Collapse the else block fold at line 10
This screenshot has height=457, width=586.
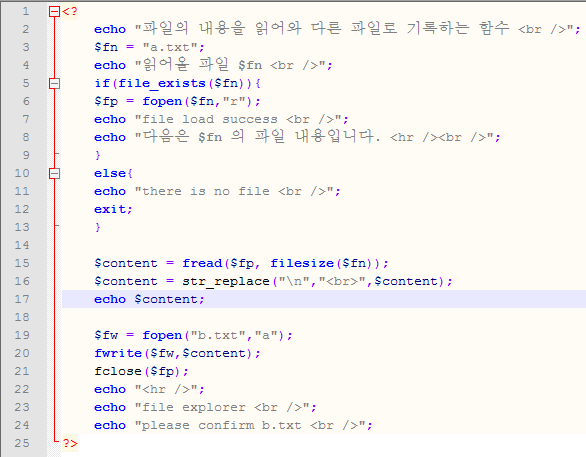coord(55,173)
